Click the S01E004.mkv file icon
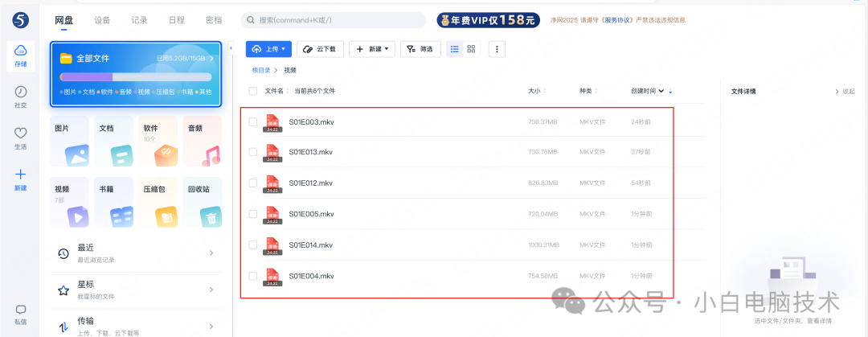The width and height of the screenshot is (868, 337). (x=272, y=277)
